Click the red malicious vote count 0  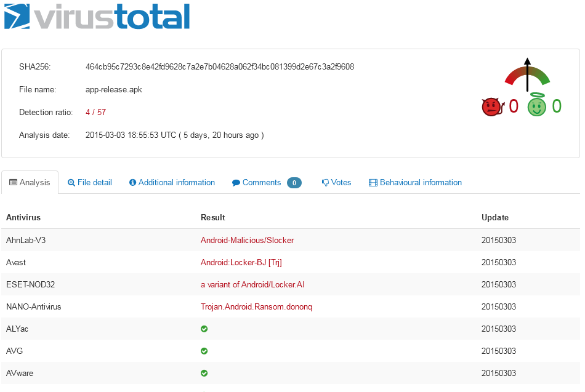pos(514,106)
